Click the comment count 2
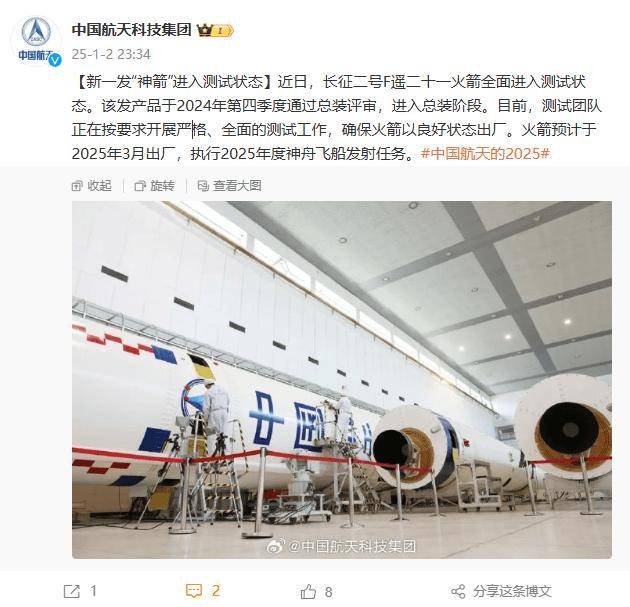630x607 pixels. point(216,591)
